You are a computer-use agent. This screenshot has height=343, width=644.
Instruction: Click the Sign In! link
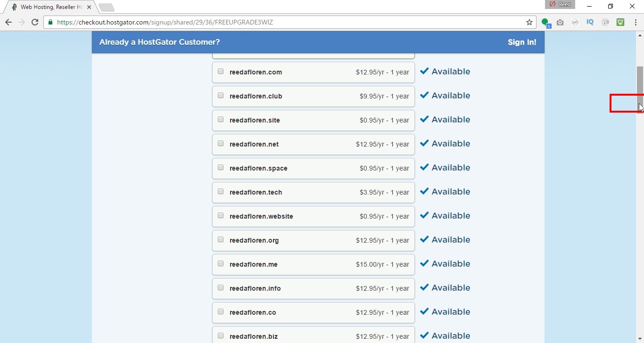(x=522, y=42)
